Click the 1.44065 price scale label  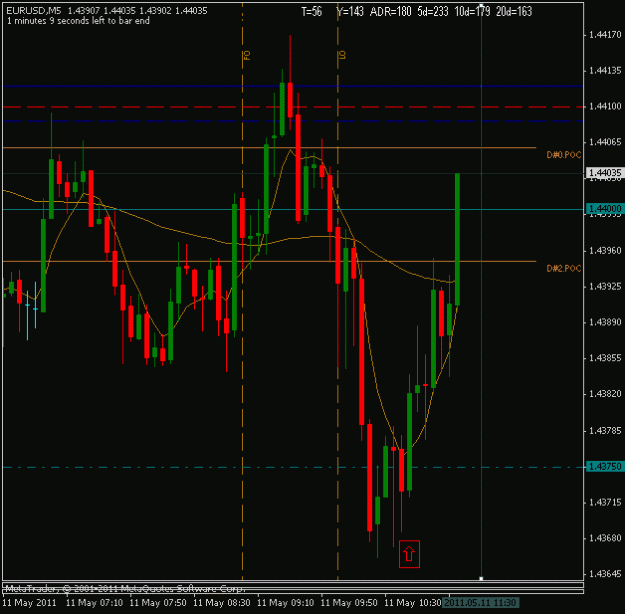pyautogui.click(x=605, y=142)
